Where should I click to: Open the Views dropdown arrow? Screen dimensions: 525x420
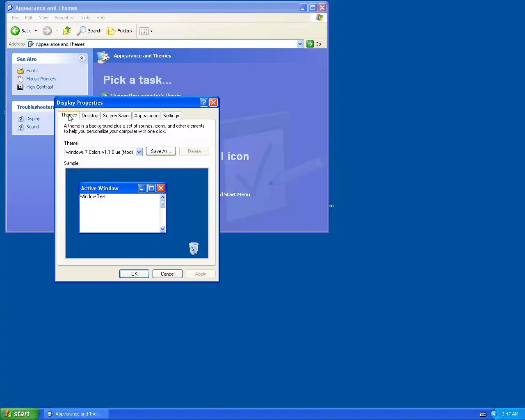(152, 31)
